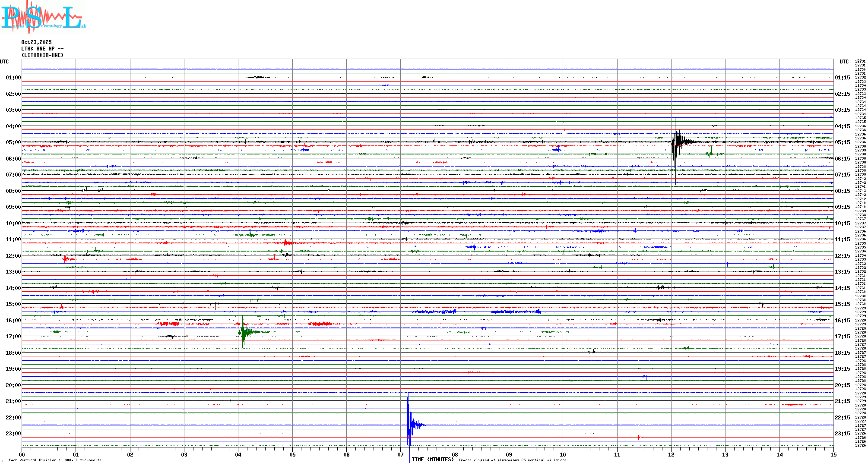This screenshot has height=466, width=868.
Task: Click minute 00 tick label on bottom axis
Action: click(22, 454)
